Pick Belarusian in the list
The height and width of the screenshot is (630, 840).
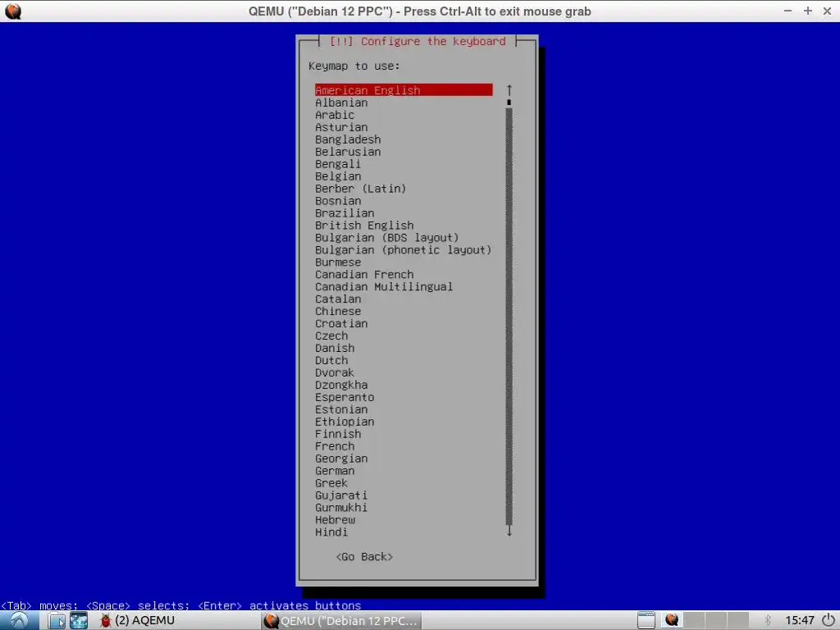click(348, 152)
